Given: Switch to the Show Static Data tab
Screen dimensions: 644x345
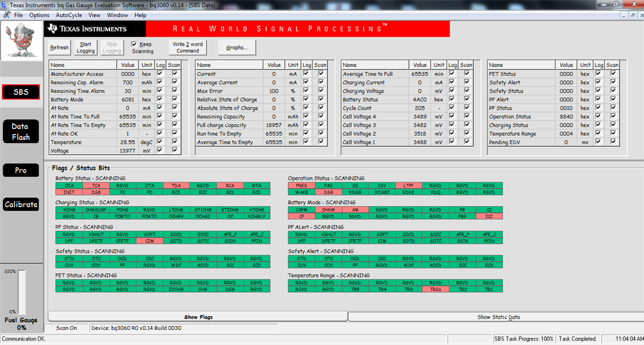Looking at the screenshot, I should (498, 317).
